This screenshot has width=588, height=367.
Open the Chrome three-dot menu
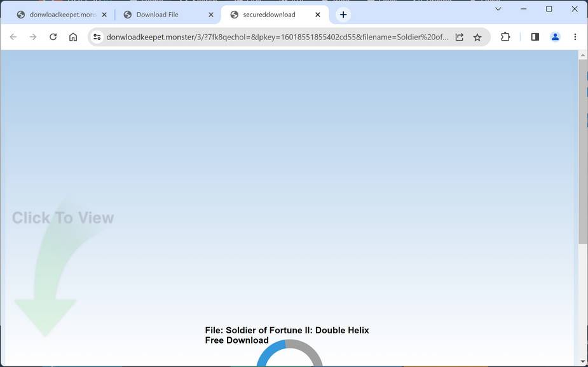pos(575,37)
